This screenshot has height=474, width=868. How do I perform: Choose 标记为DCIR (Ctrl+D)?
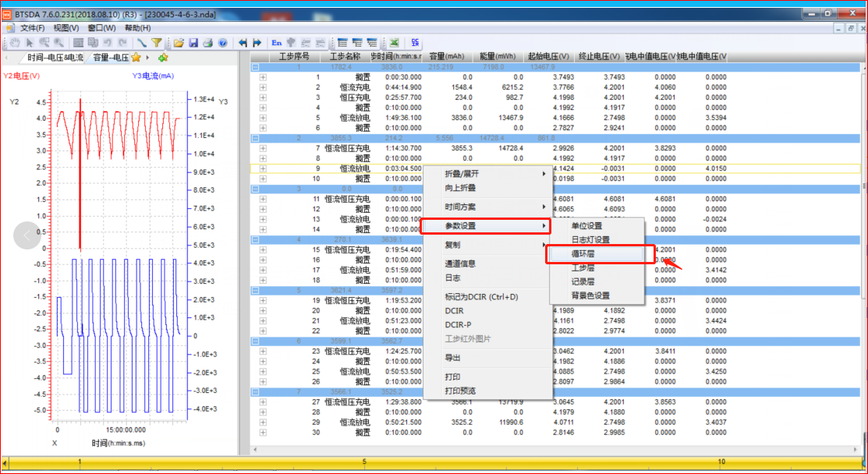pyautogui.click(x=487, y=297)
